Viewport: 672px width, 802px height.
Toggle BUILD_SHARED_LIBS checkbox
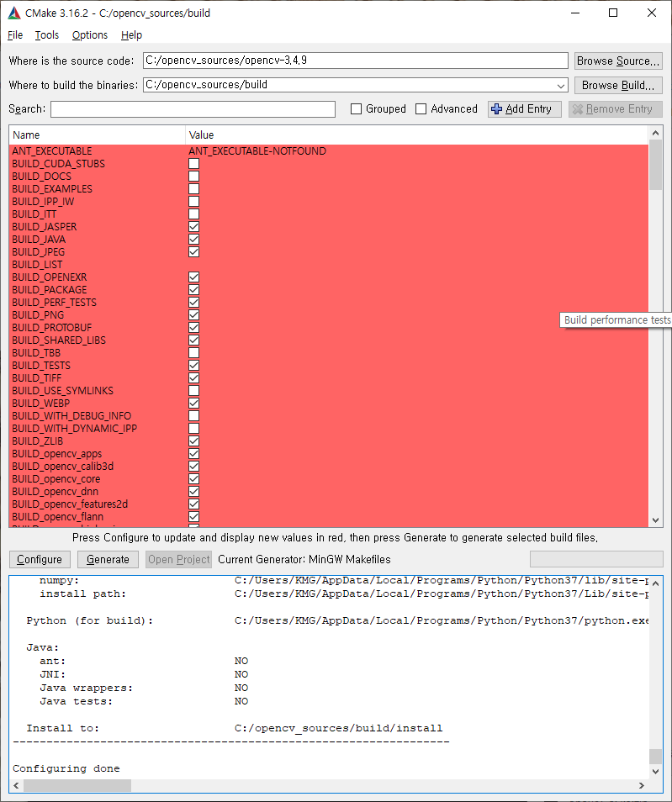click(x=194, y=340)
